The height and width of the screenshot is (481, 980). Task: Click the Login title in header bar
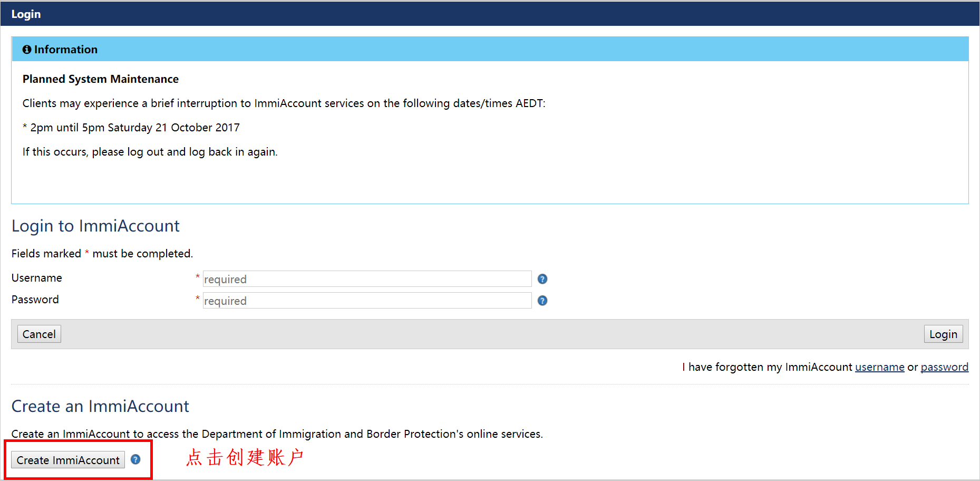[x=26, y=14]
